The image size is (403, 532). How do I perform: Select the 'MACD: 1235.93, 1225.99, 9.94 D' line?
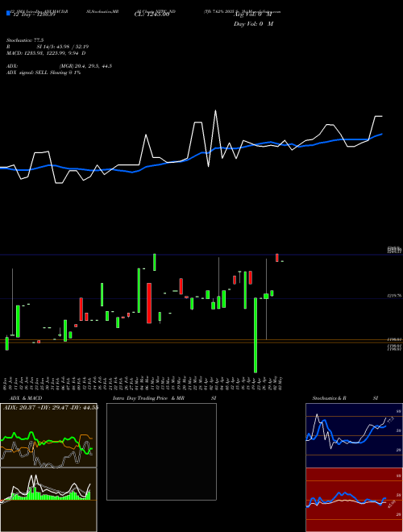click(x=46, y=53)
